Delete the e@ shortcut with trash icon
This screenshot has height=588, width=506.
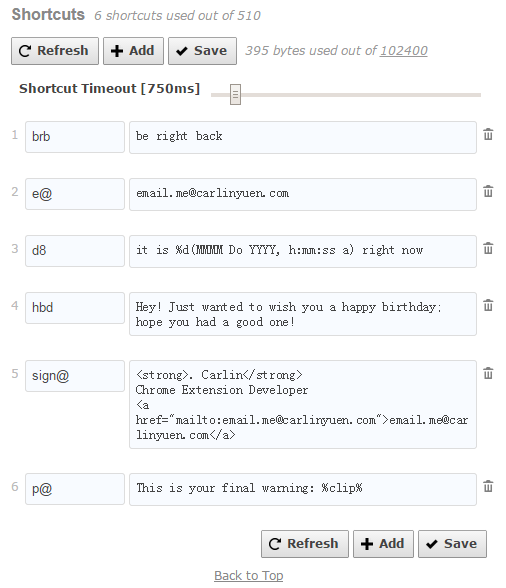point(488,191)
